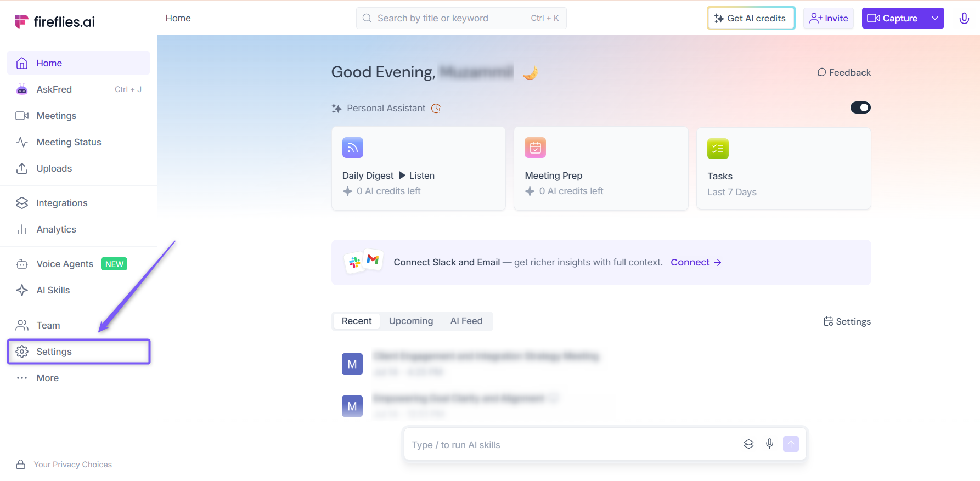Screen dimensions: 980x481
Task: Click the Team people icon
Action: point(22,325)
